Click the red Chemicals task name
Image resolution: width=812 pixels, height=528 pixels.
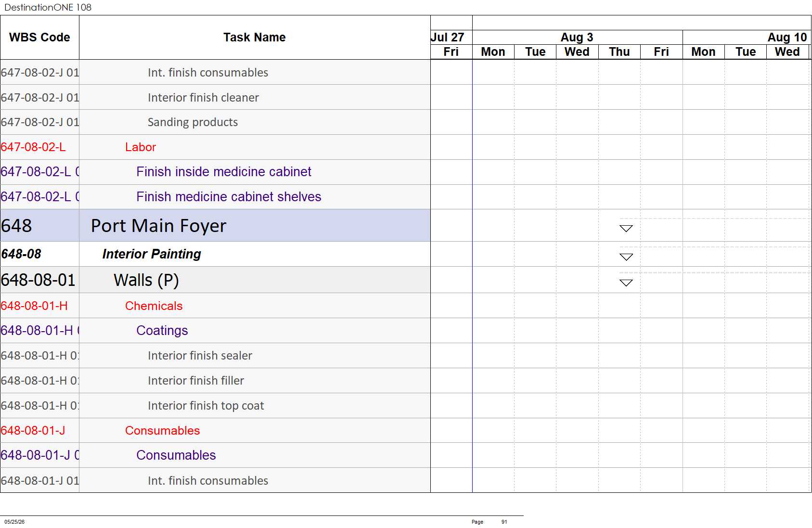154,306
